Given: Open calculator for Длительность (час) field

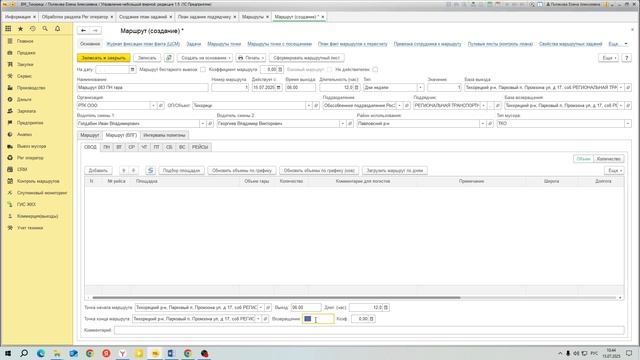Looking at the screenshot, I should (x=356, y=87).
